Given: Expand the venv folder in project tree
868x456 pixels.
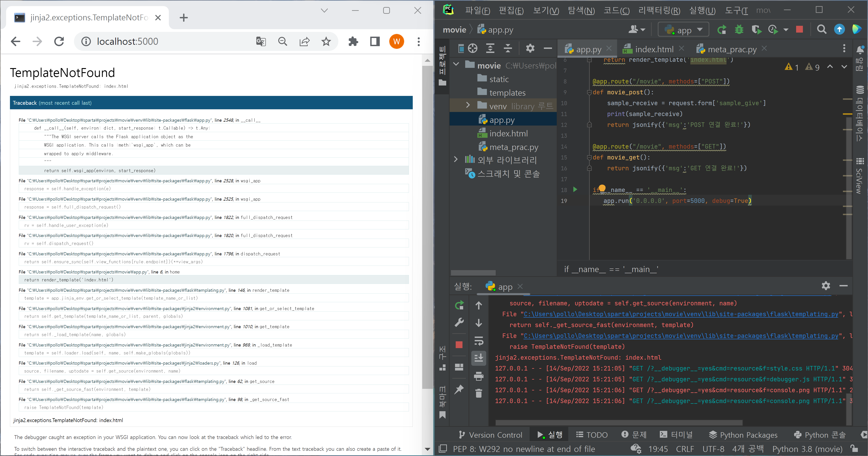Looking at the screenshot, I should pyautogui.click(x=468, y=105).
